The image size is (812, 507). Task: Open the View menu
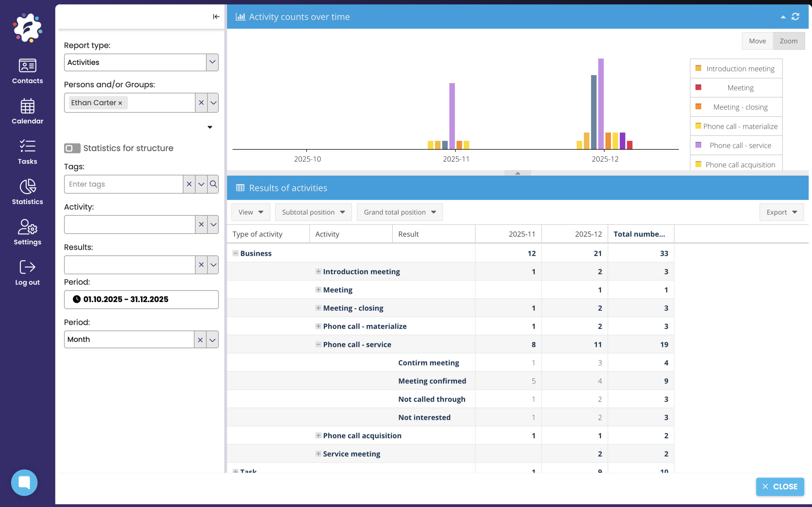pyautogui.click(x=251, y=212)
